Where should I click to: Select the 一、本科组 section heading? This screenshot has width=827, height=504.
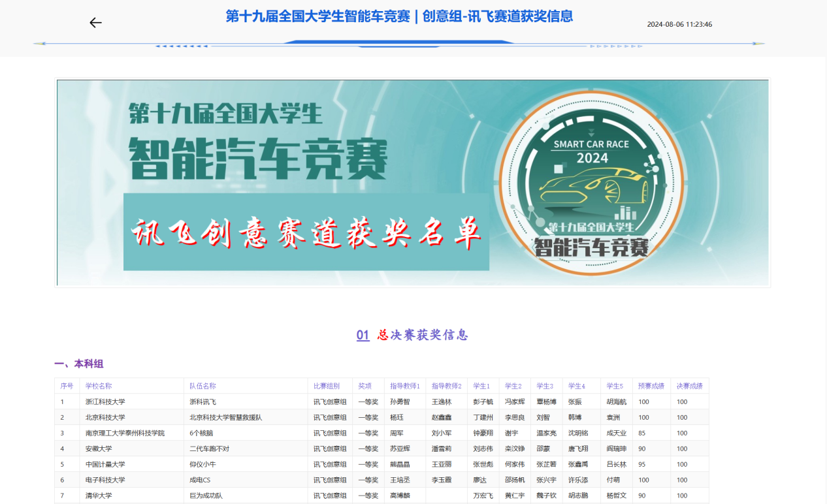79,364
